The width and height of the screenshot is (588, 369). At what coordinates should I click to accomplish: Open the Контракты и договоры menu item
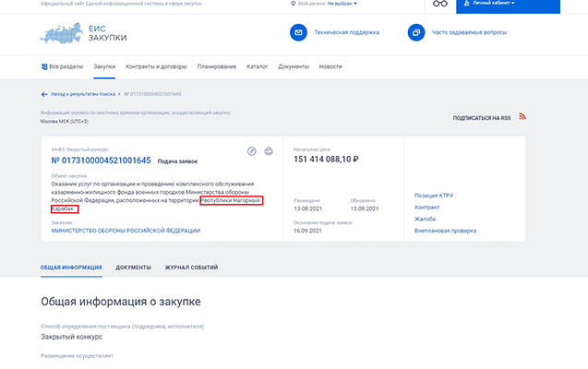[155, 66]
